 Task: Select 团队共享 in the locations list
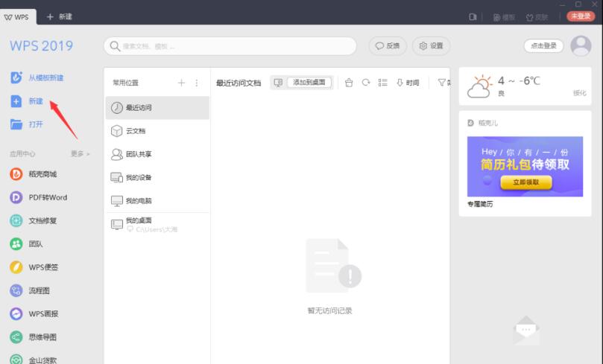coord(157,154)
